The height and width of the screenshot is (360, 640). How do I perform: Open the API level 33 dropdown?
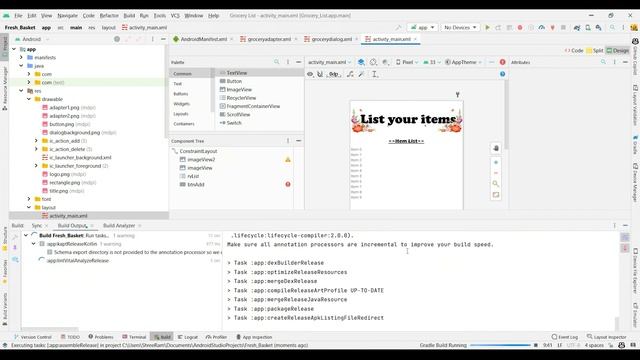(432, 62)
